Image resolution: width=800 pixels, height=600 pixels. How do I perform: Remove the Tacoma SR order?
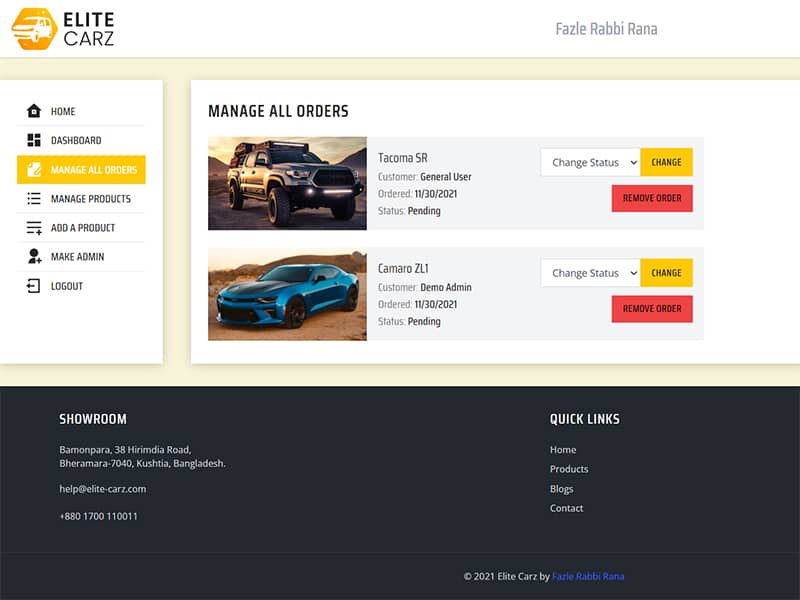[652, 198]
